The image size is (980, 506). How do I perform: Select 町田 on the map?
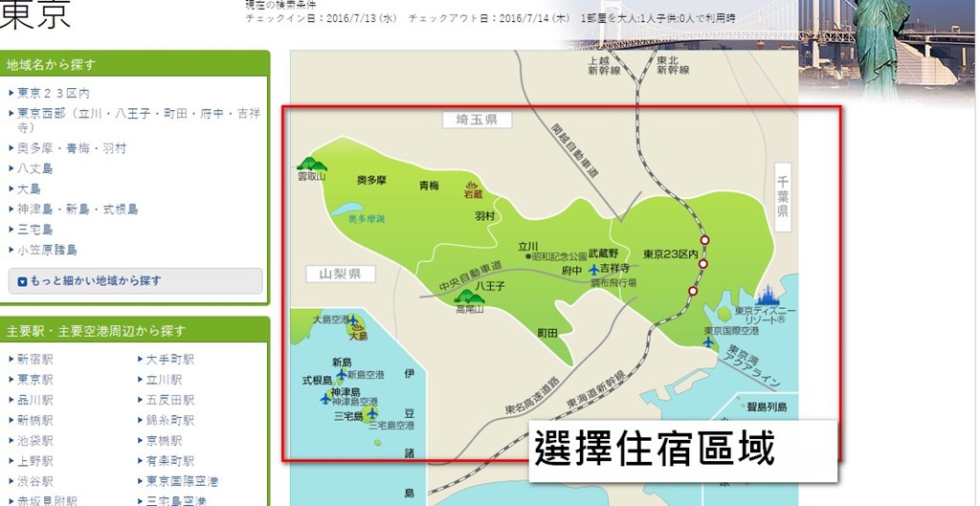pyautogui.click(x=547, y=333)
